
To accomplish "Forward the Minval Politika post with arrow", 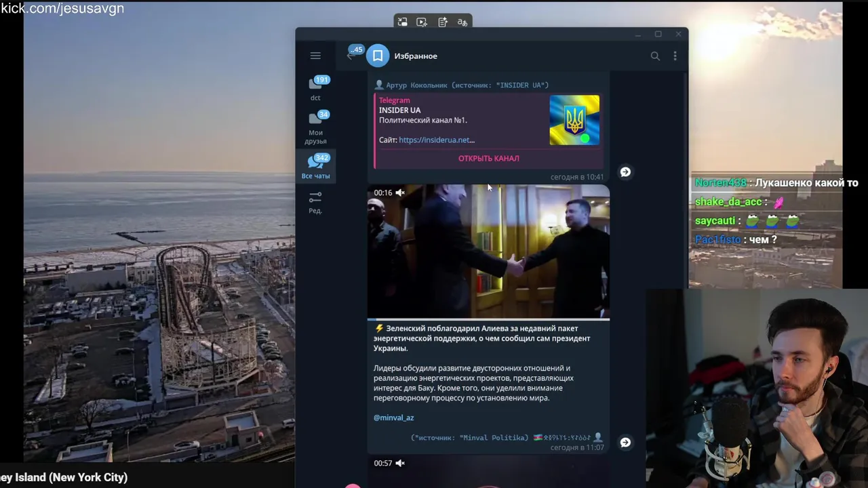I will click(x=625, y=443).
